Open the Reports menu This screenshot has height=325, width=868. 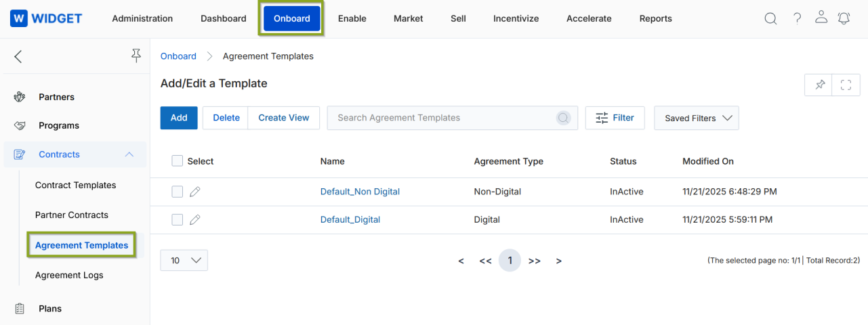click(656, 18)
